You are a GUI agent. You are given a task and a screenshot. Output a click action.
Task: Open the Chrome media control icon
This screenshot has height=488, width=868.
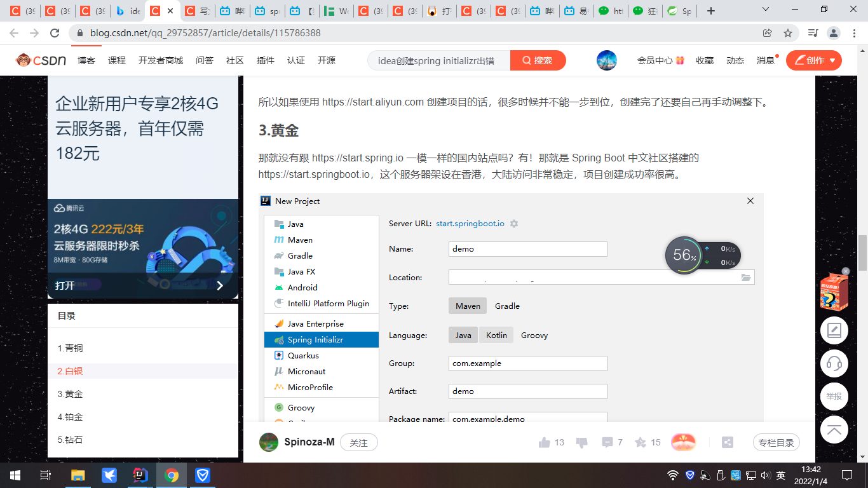[813, 33]
